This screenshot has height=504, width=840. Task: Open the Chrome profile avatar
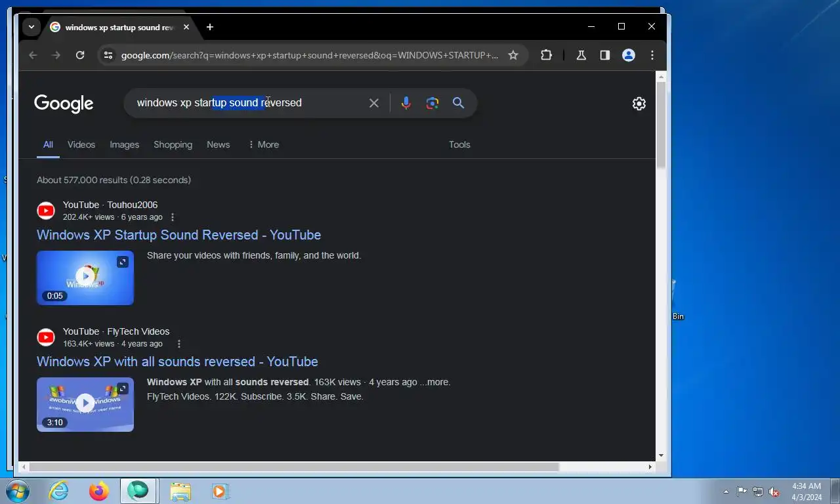point(629,55)
